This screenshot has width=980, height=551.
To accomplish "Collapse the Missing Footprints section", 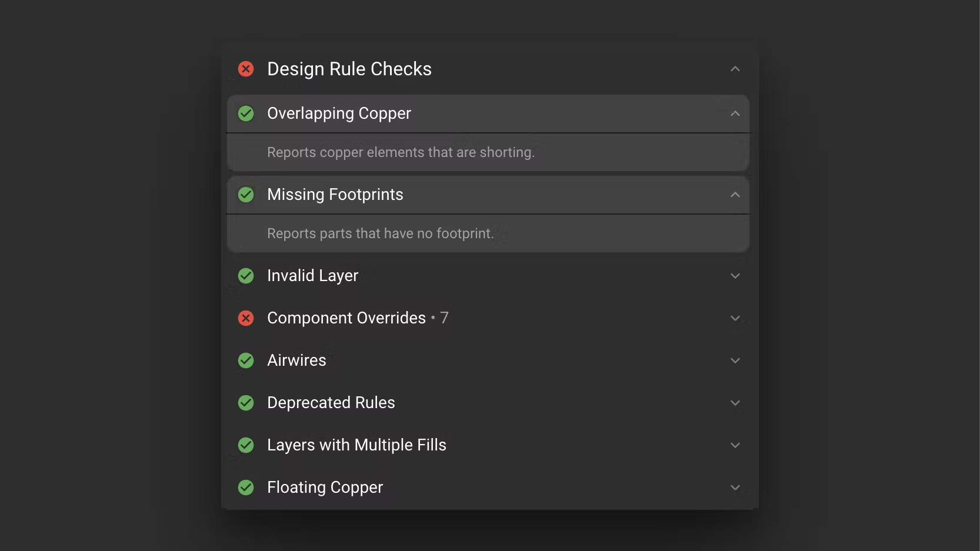I will (x=735, y=194).
